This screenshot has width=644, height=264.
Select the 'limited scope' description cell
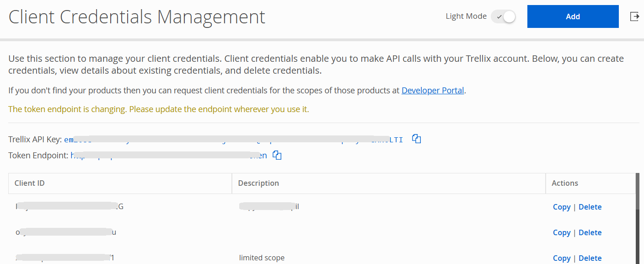[262, 258]
